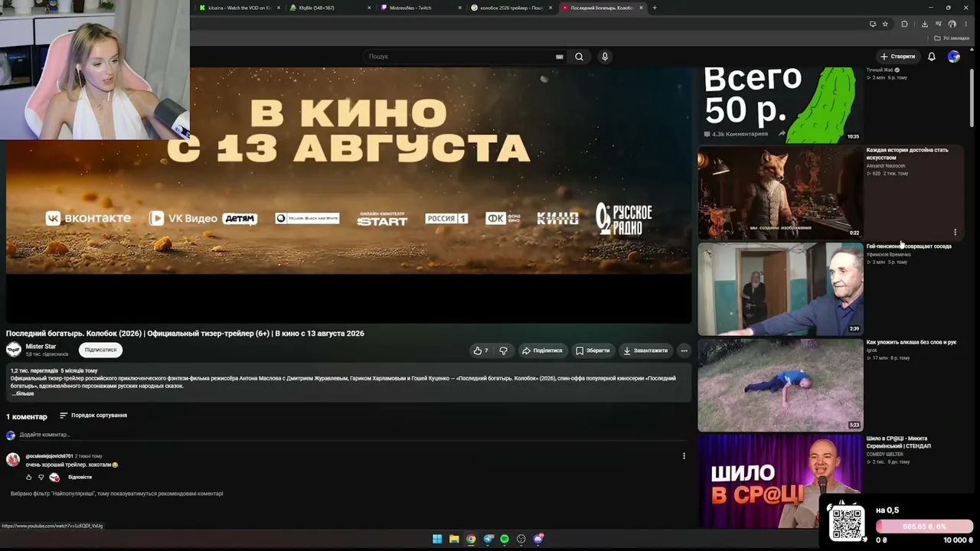This screenshot has height=551, width=980.
Task: Save video with Зберегти button
Action: click(593, 350)
